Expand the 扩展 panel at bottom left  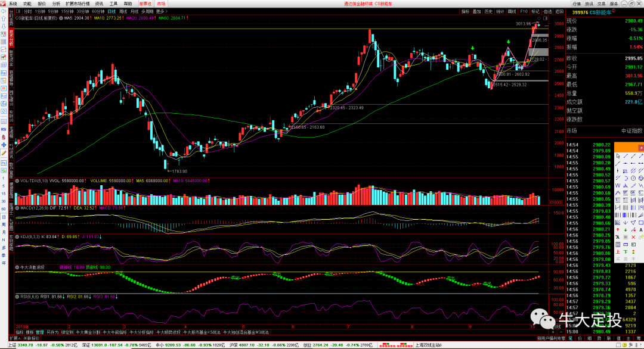[14, 338]
